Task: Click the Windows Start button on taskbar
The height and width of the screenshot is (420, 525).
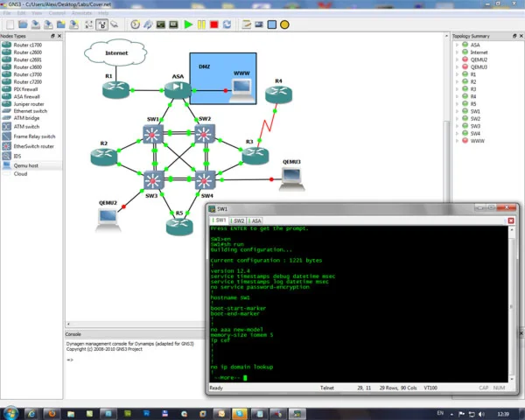Action: (x=10, y=410)
